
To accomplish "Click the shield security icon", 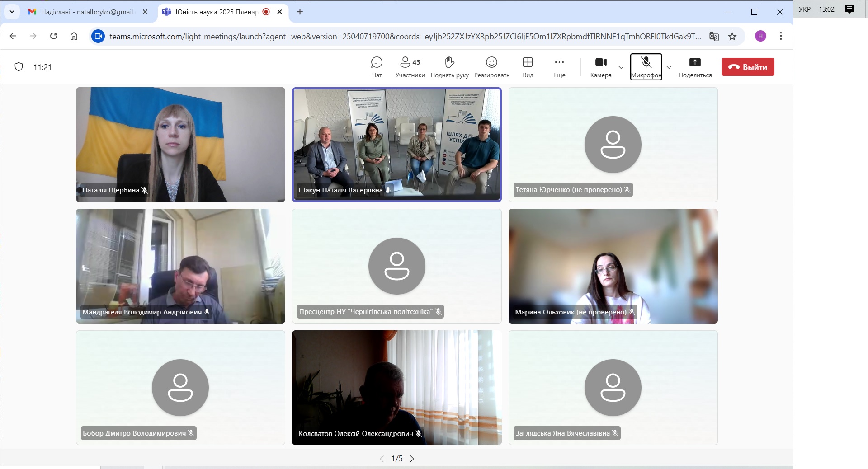I will (19, 67).
